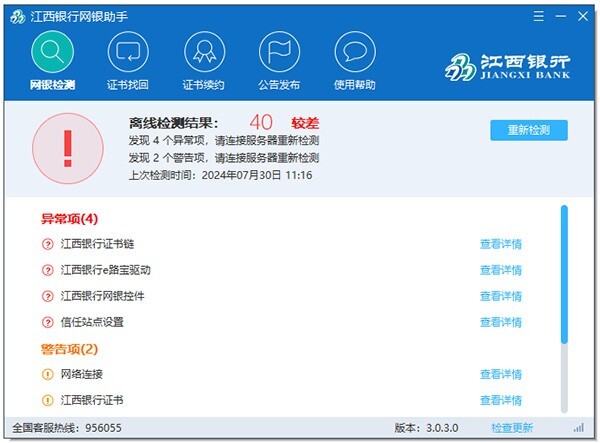
Task: View details for 江西银行证书 warning
Action: pos(501,400)
